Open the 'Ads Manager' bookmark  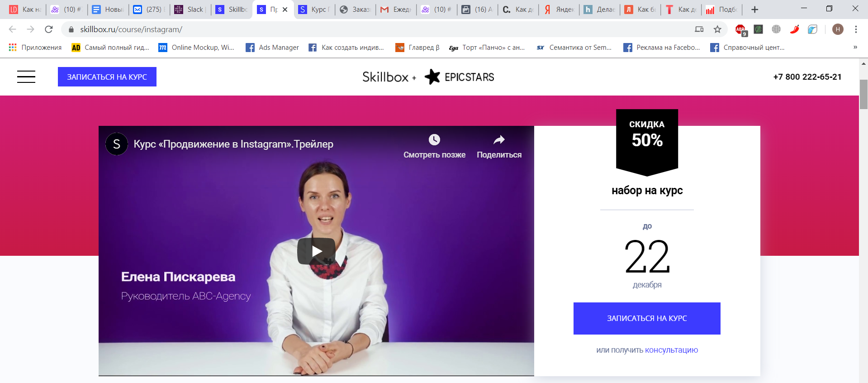pyautogui.click(x=272, y=48)
